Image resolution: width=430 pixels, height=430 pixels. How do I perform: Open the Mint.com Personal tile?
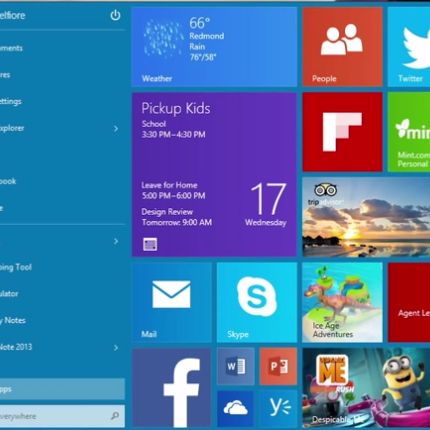(x=409, y=132)
